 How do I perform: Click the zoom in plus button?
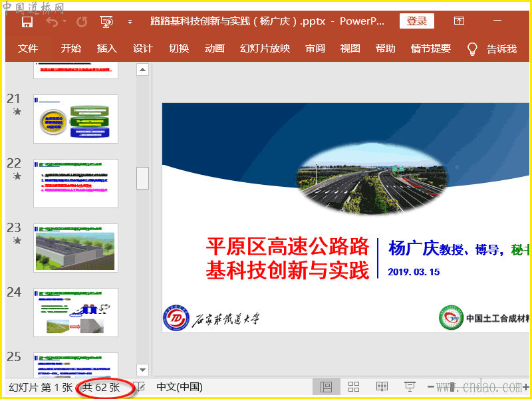(526, 387)
